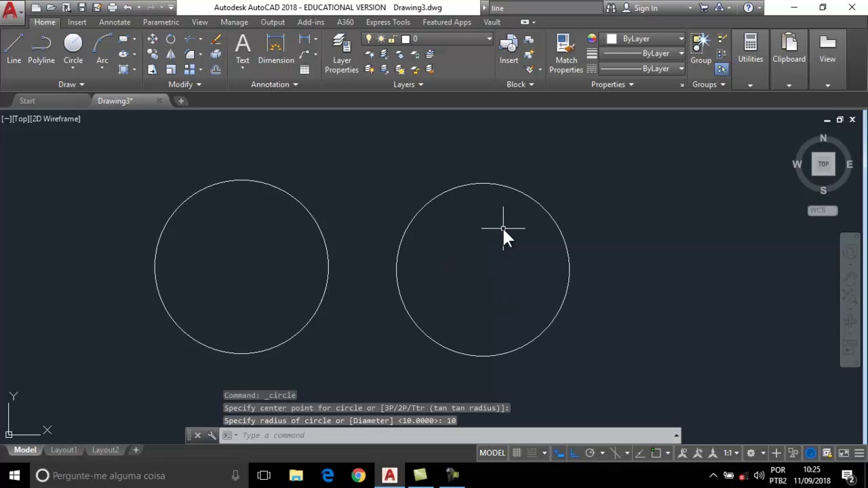Viewport: 868px width, 488px height.
Task: Click Sign In button
Action: 646,8
